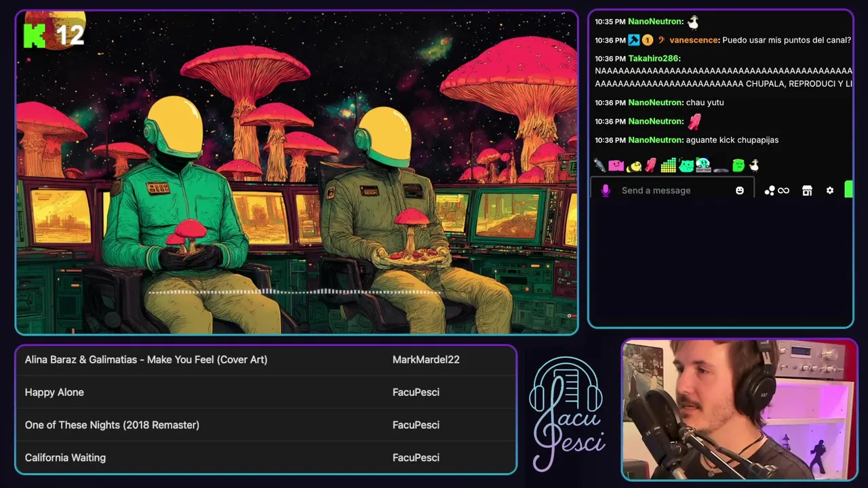Click the duck emote in NanoNeutron's message

point(693,22)
